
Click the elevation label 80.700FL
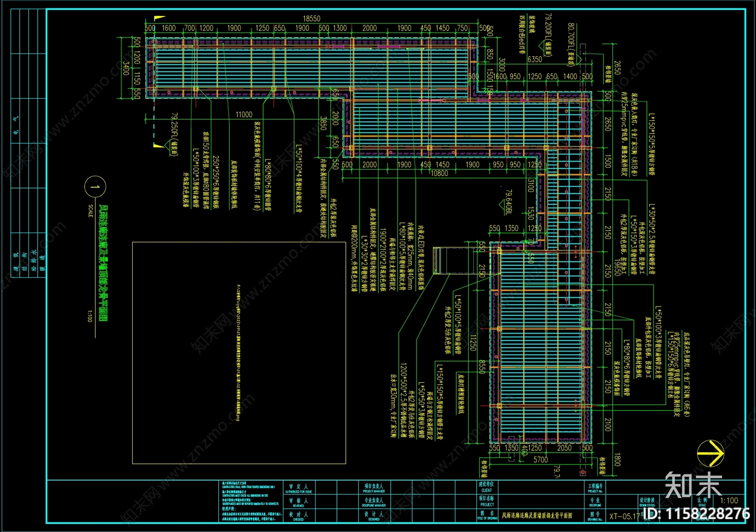pyautogui.click(x=571, y=44)
